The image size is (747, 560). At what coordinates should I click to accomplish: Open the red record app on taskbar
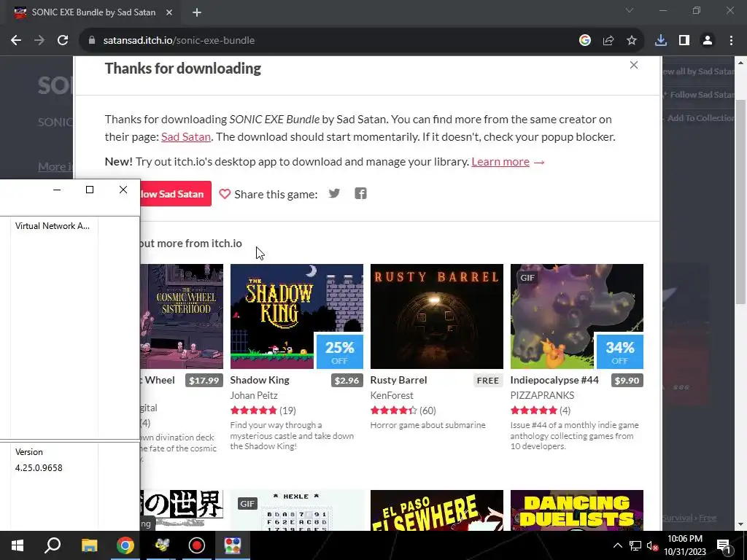pyautogui.click(x=197, y=545)
